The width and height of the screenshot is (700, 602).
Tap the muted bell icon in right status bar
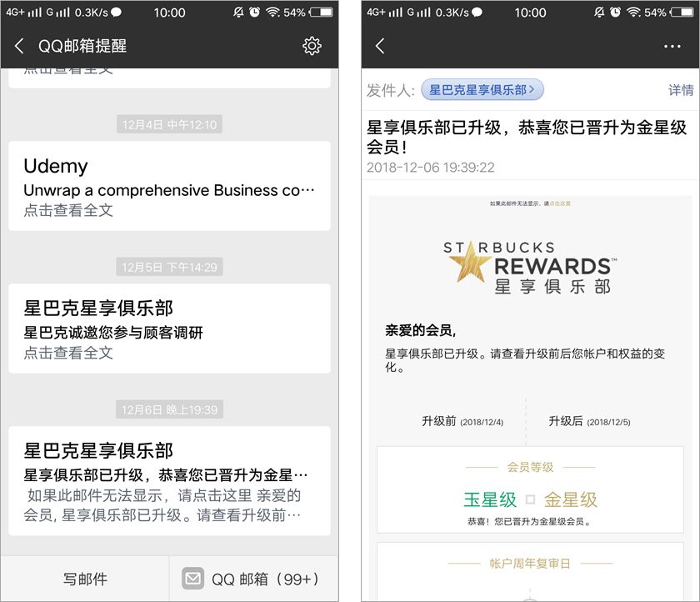tap(599, 12)
